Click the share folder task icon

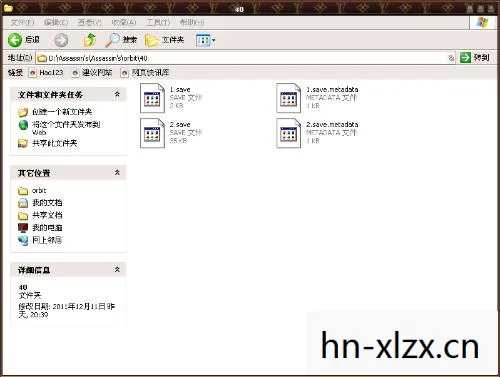tap(23, 144)
